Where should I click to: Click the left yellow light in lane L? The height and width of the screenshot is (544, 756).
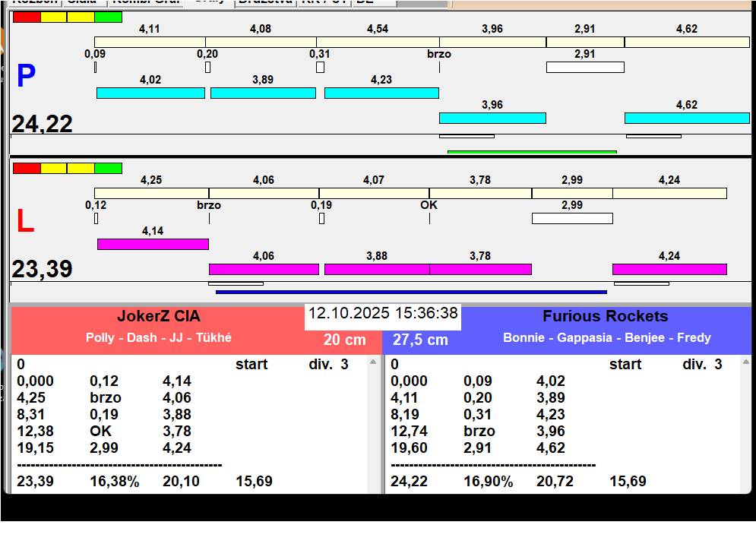[53, 169]
